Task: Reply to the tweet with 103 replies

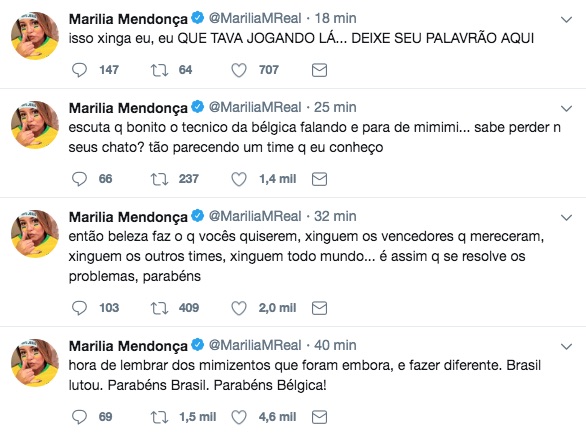Action: click(79, 308)
